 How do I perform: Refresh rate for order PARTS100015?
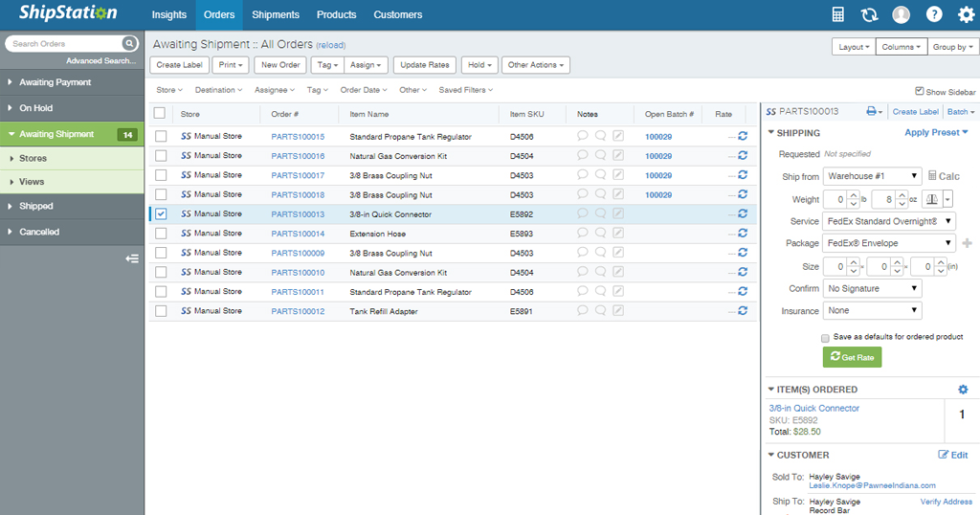point(742,137)
